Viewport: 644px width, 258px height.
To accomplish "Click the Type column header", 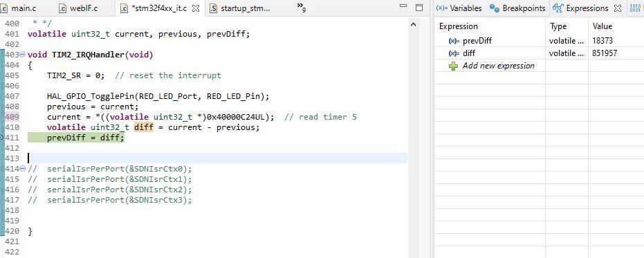I will 558,26.
